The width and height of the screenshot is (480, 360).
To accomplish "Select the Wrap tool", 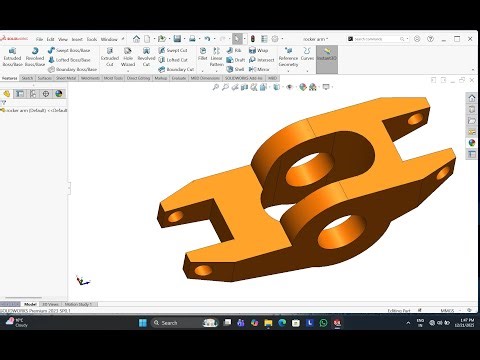I will 258,50.
